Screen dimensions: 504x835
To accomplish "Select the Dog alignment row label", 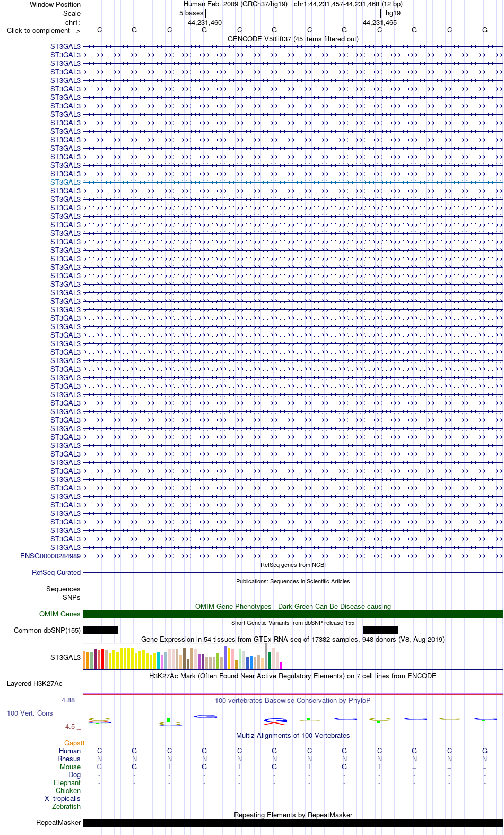I will [74, 774].
